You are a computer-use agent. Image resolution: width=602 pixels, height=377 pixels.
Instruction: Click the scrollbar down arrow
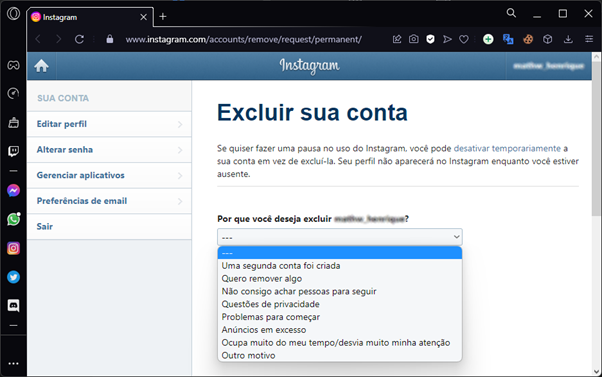pyautogui.click(x=596, y=372)
